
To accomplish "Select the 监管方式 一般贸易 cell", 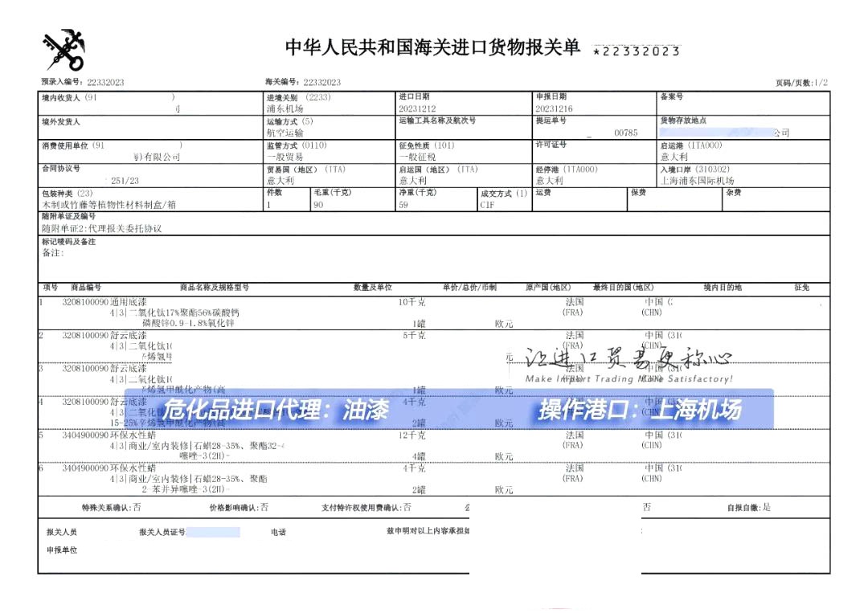I will [x=285, y=157].
